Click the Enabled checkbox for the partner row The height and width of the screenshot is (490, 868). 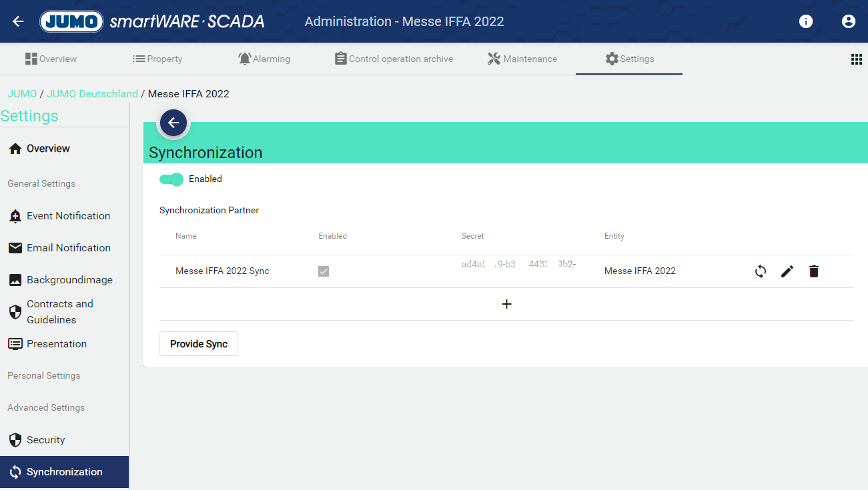click(x=324, y=271)
